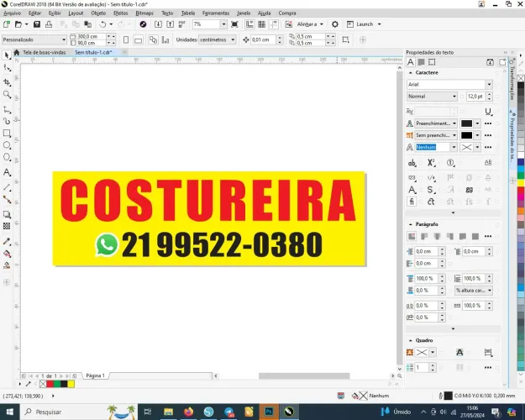Open the Arquivo menu
Image resolution: width=525 pixels, height=420 pixels.
pos(13,13)
